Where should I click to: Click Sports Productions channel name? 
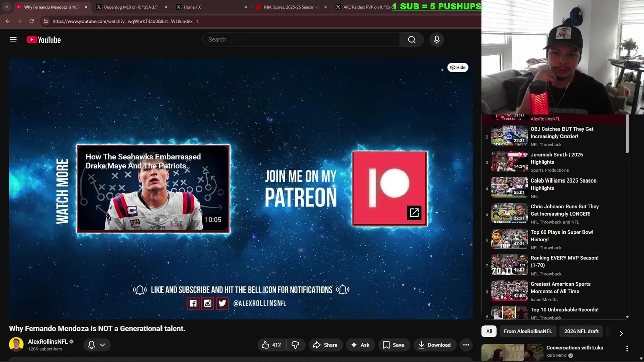tap(549, 170)
